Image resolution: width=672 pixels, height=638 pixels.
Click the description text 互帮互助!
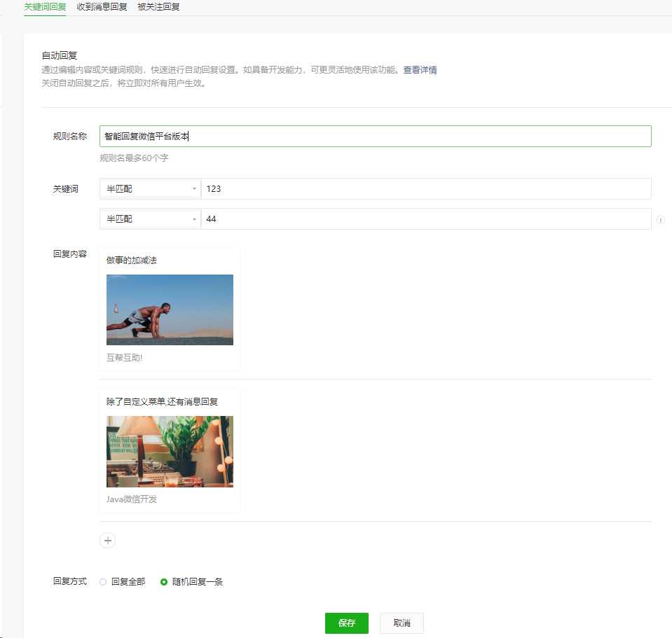(124, 358)
